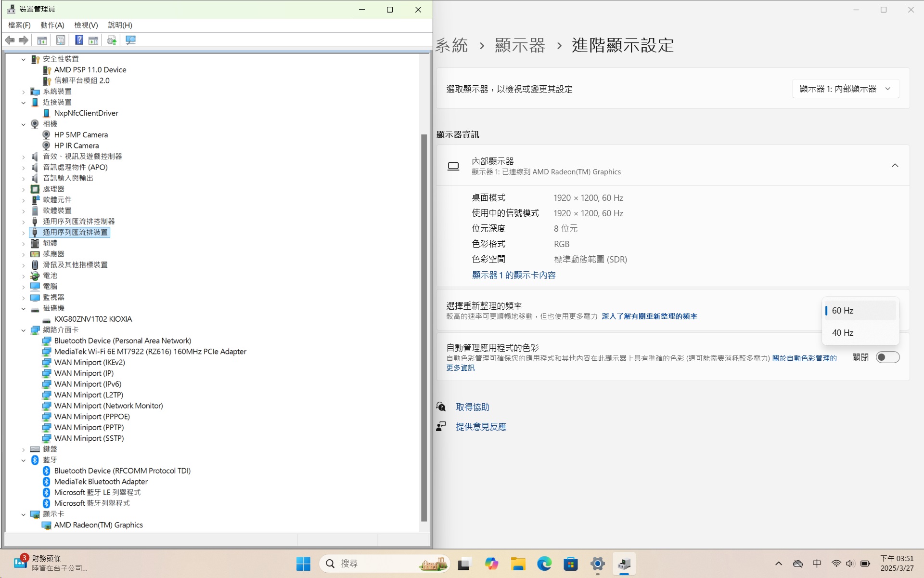Click the OneDrive cloud tray icon

(798, 564)
